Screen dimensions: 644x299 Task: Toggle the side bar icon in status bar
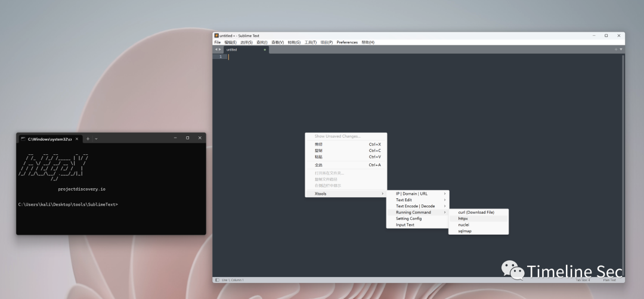[x=217, y=280]
